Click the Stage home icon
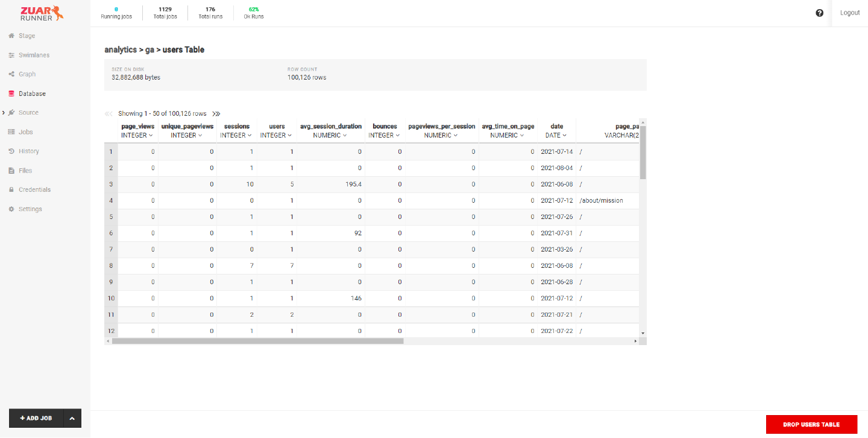 (11, 36)
